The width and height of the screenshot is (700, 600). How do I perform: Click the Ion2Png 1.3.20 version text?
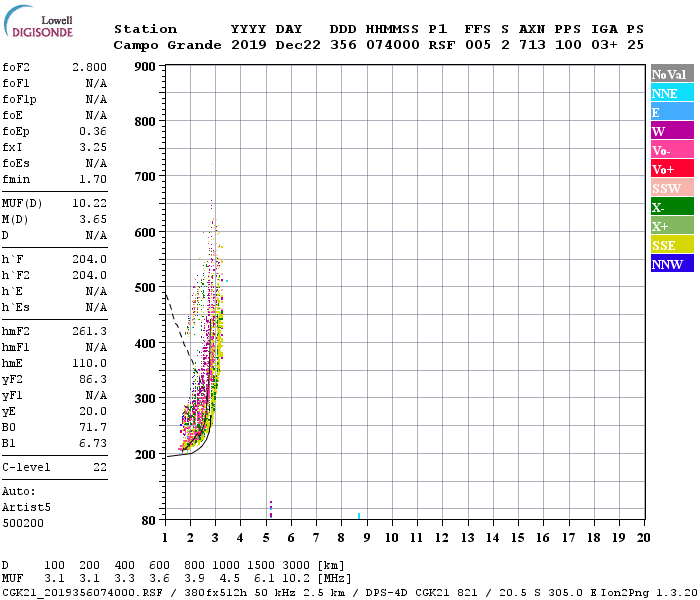(x=649, y=593)
